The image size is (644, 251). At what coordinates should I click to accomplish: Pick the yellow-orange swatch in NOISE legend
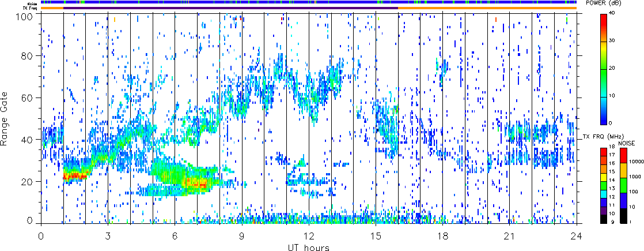pos(623,170)
